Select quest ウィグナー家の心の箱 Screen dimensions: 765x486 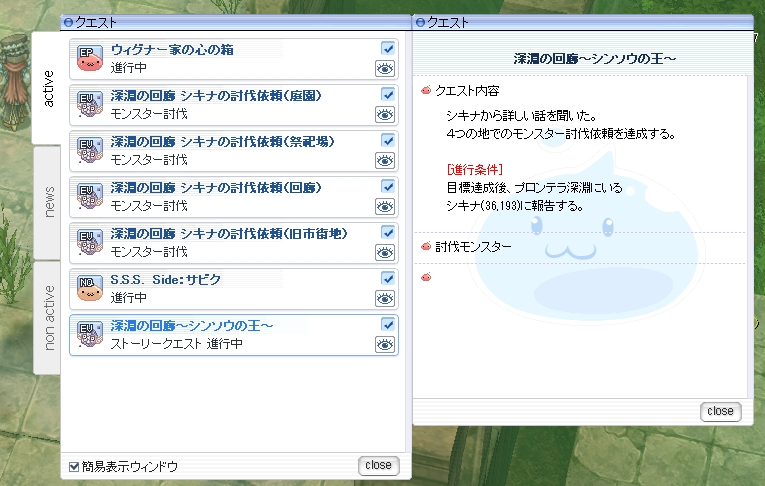[234, 59]
